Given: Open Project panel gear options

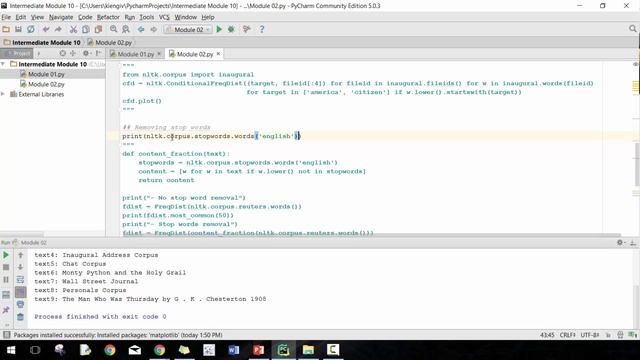Looking at the screenshot, I should [87, 53].
